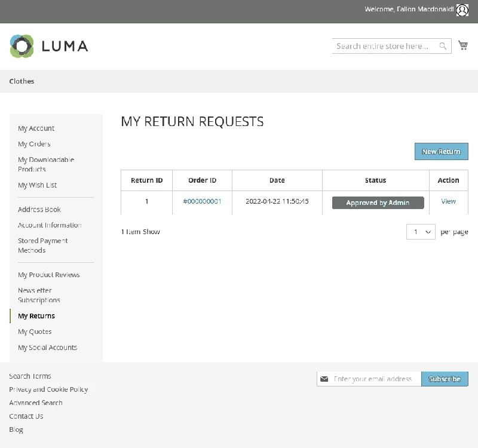Click the date 2022-04-22 11:50:45 cell
The width and height of the screenshot is (478, 448).
[x=277, y=201]
